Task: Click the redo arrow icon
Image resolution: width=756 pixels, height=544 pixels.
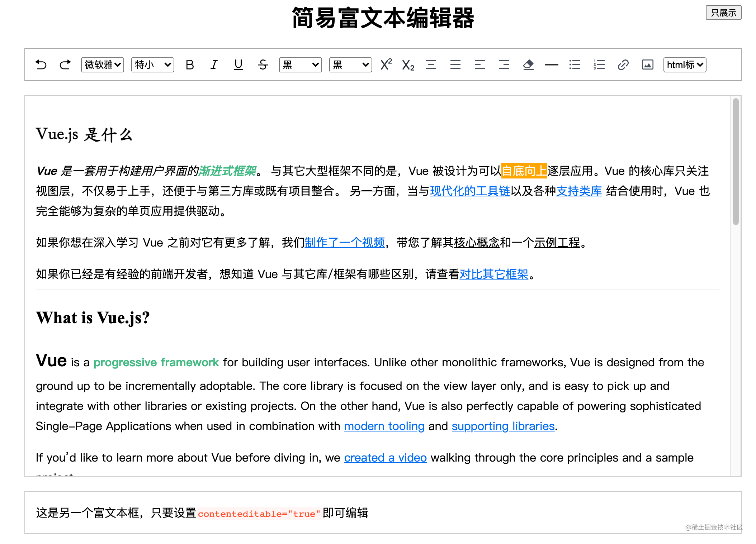Action: click(65, 65)
